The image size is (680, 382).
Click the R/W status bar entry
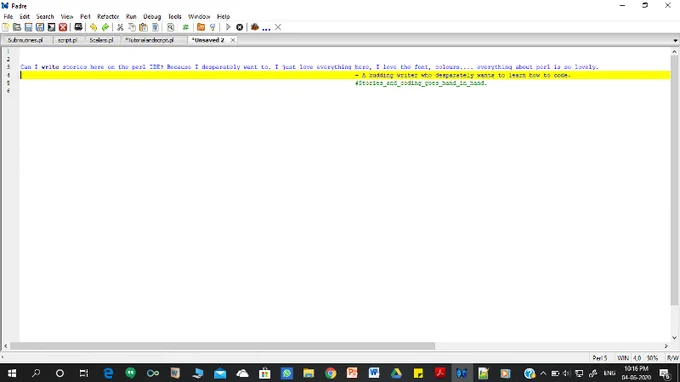pyautogui.click(x=673, y=358)
